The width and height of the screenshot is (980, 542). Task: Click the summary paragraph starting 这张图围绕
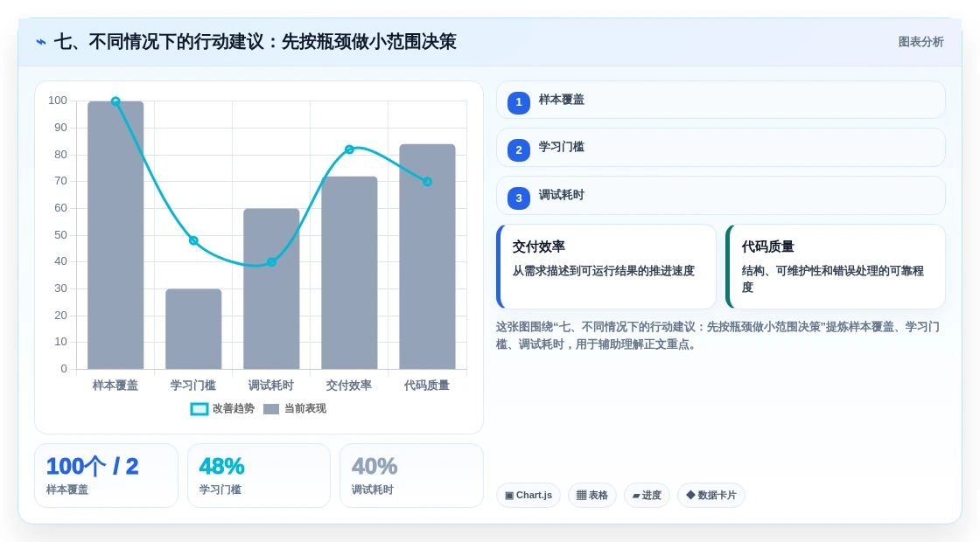click(717, 336)
